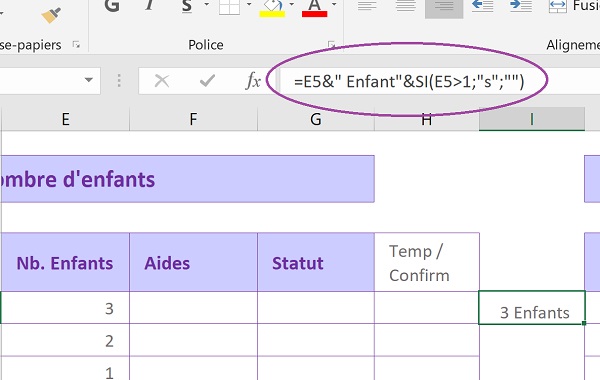Open the Name Box dropdown
This screenshot has width=600, height=380.
pos(89,80)
